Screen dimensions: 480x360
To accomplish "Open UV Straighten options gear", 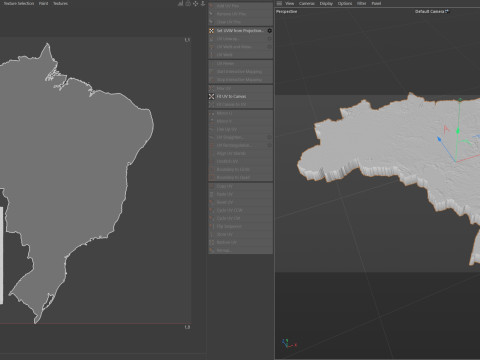I will click(x=269, y=137).
